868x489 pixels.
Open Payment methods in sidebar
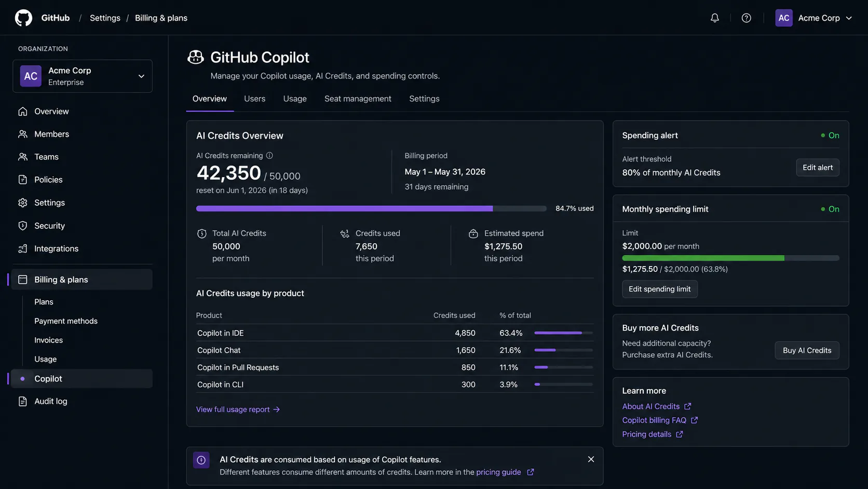tap(66, 321)
